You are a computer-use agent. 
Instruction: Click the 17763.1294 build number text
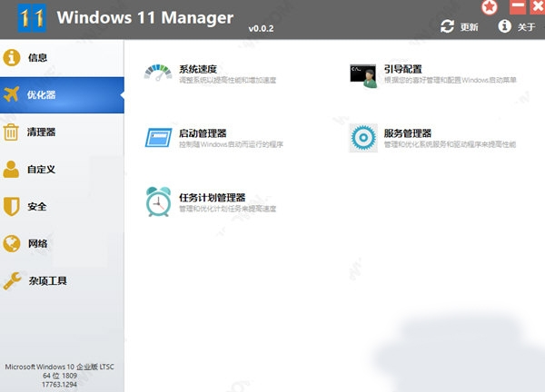tap(59, 385)
